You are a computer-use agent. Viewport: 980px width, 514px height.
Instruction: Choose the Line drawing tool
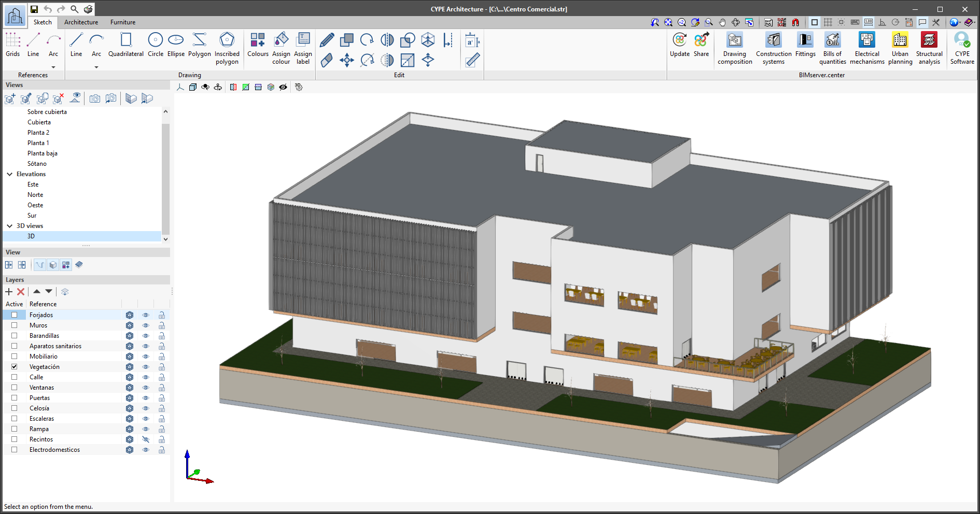pyautogui.click(x=76, y=45)
